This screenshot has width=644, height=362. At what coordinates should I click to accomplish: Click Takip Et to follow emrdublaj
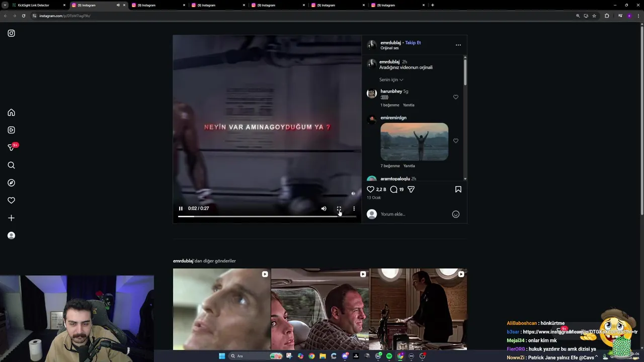(x=413, y=43)
